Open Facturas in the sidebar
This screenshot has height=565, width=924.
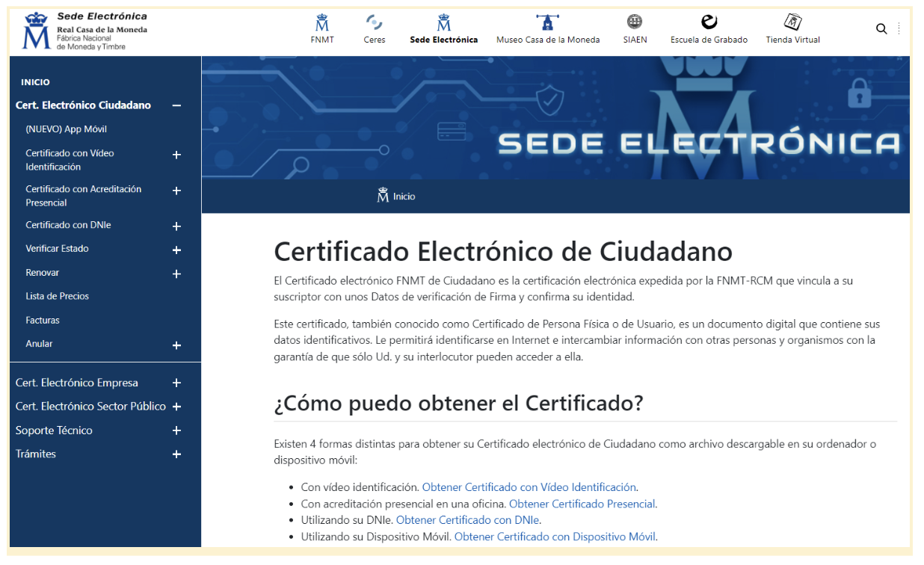[43, 320]
